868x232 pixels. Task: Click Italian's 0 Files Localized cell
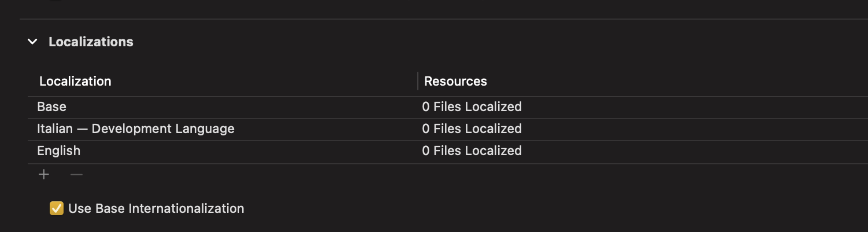click(x=472, y=129)
